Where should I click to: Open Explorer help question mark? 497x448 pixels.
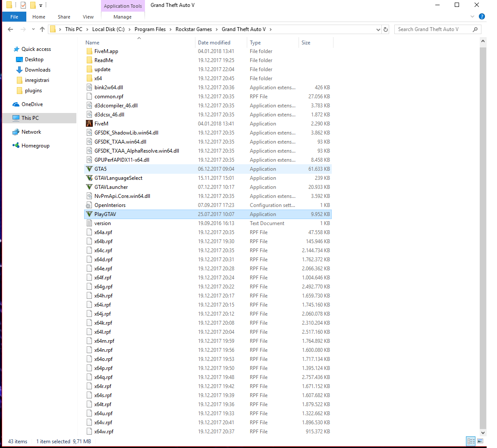[x=482, y=16]
